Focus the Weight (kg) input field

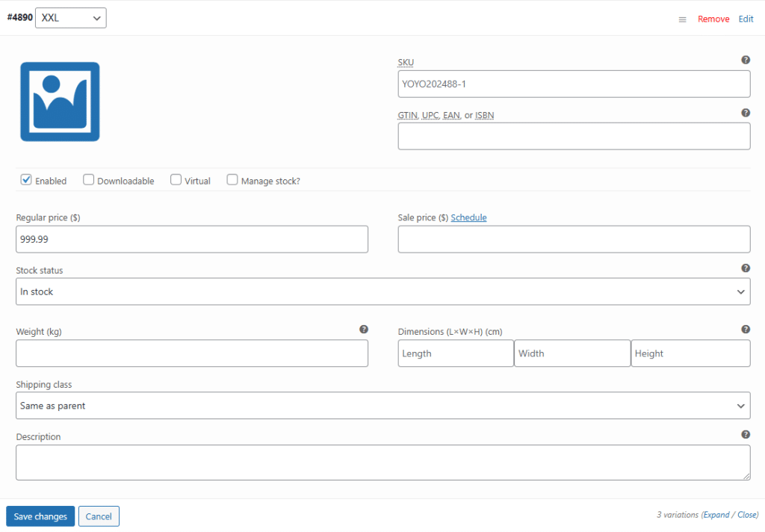(192, 353)
